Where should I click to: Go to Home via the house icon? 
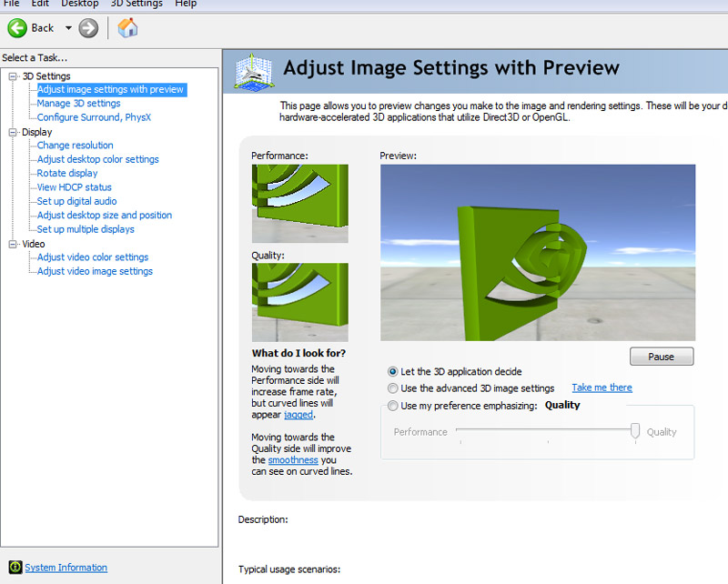coord(127,28)
